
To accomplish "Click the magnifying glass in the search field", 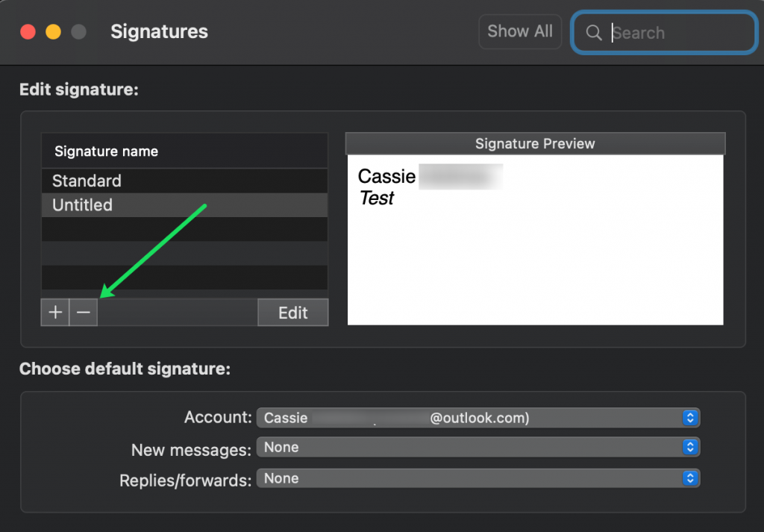I will [x=594, y=33].
